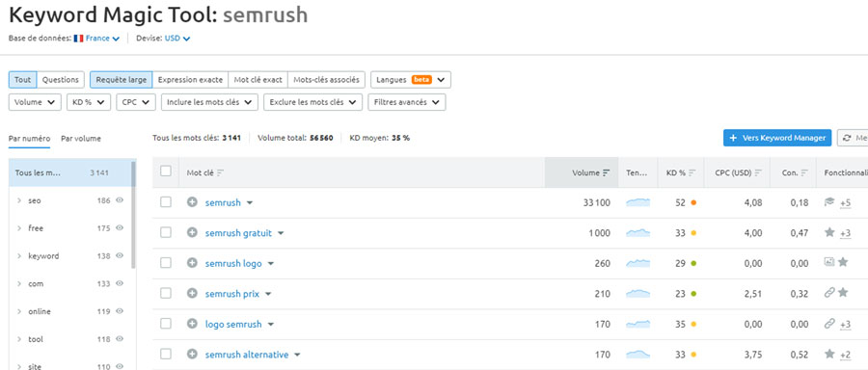
Task: Select Mot clé exact match type
Action: (258, 80)
